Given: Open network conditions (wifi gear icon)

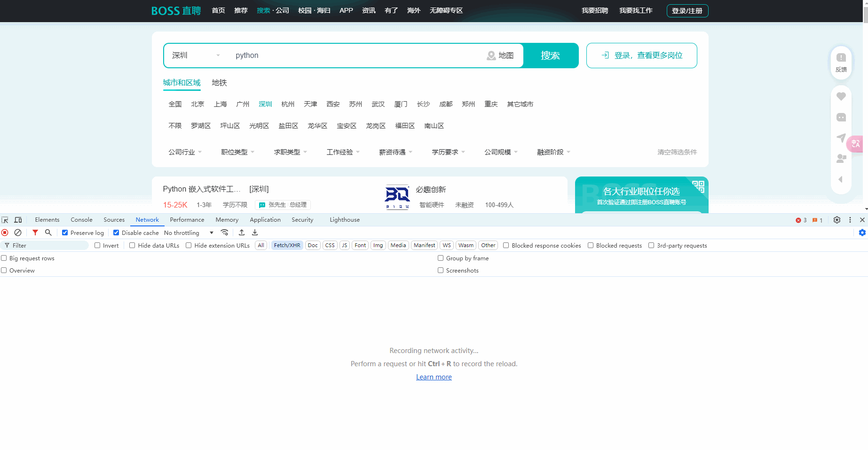Looking at the screenshot, I should [225, 232].
